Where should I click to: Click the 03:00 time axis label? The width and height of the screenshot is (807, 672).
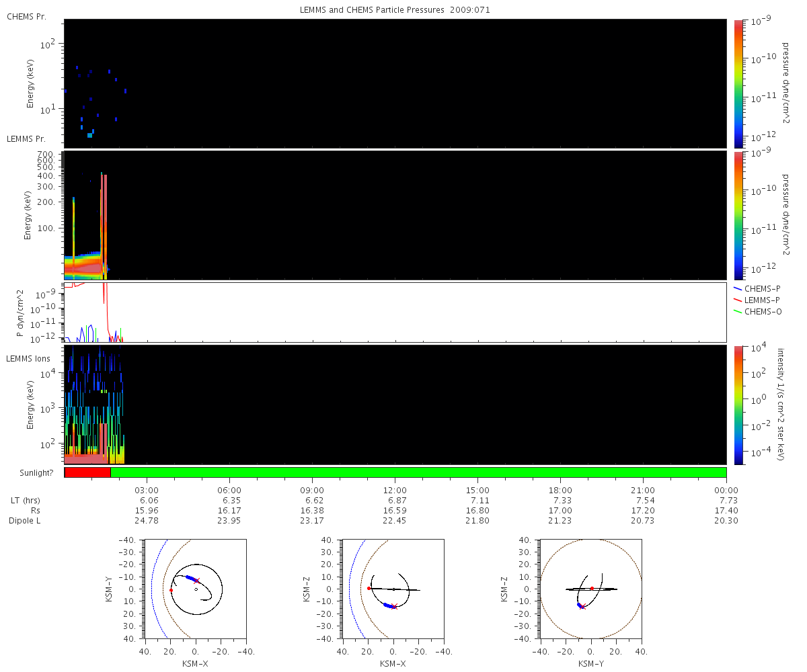(x=147, y=490)
